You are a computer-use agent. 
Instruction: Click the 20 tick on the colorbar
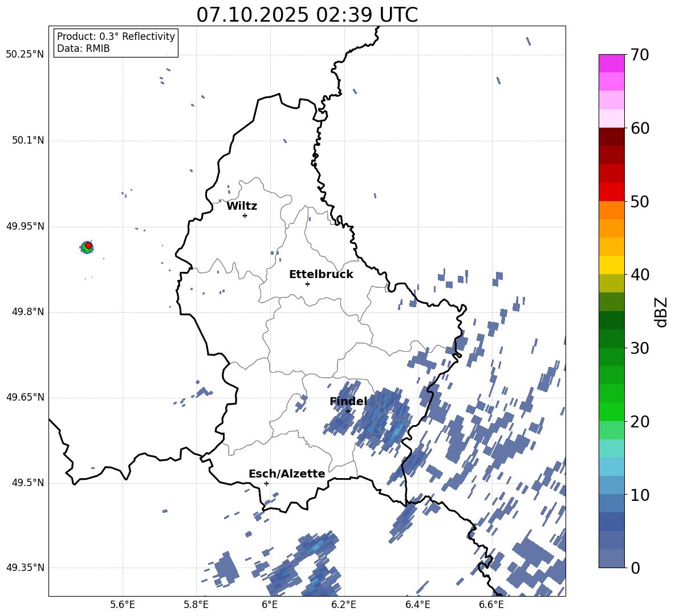click(639, 422)
